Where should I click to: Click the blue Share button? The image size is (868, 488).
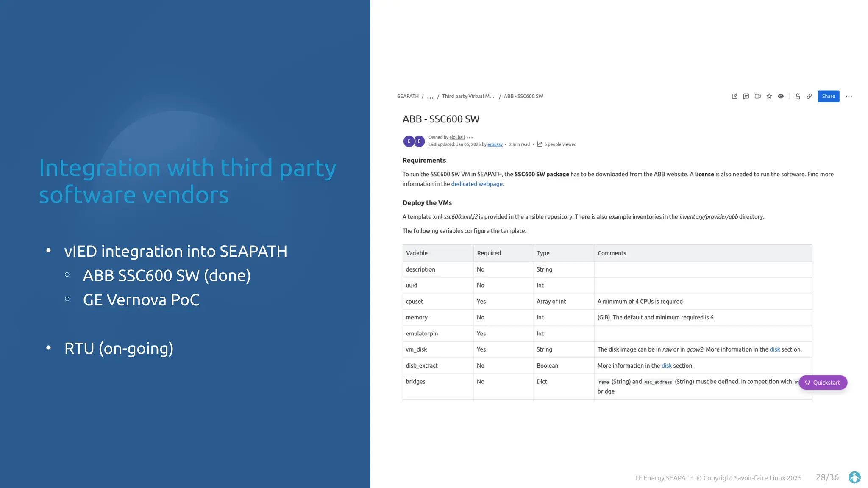pos(829,96)
